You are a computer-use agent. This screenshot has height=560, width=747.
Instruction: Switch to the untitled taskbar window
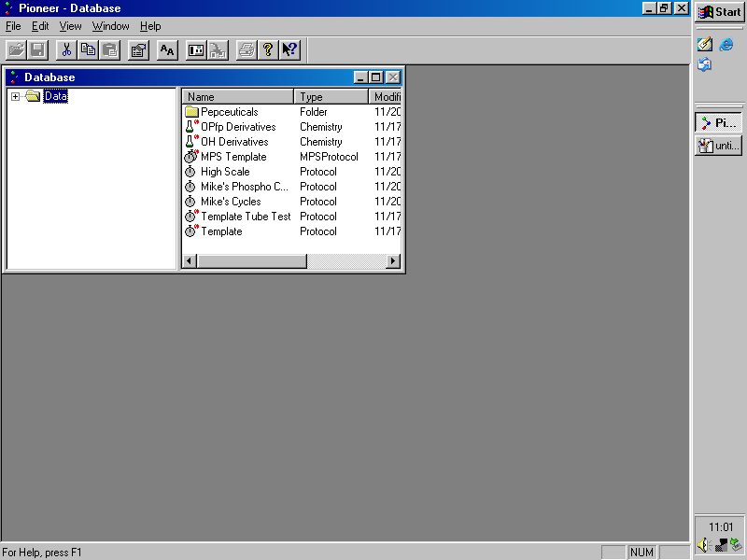pyautogui.click(x=718, y=146)
